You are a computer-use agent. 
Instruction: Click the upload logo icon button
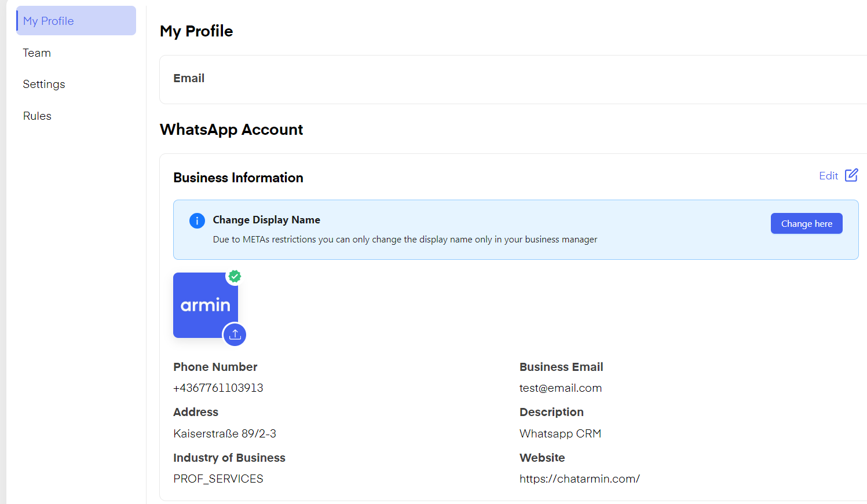pyautogui.click(x=235, y=334)
